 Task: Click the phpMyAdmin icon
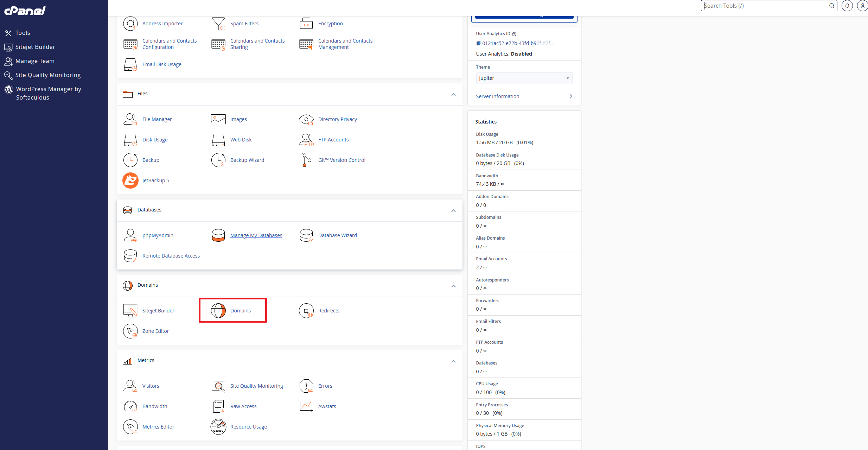[x=130, y=235]
